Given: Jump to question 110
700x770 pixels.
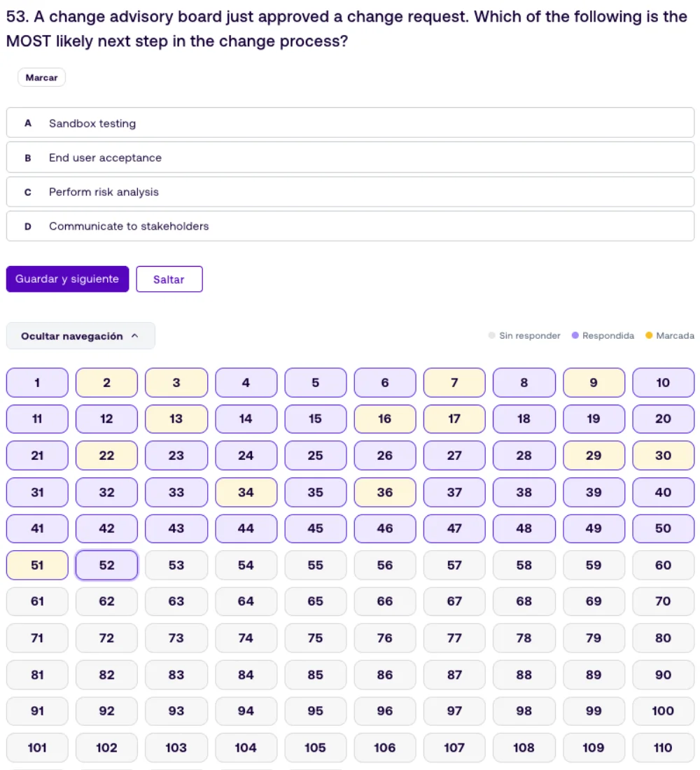Looking at the screenshot, I should click(x=663, y=748).
